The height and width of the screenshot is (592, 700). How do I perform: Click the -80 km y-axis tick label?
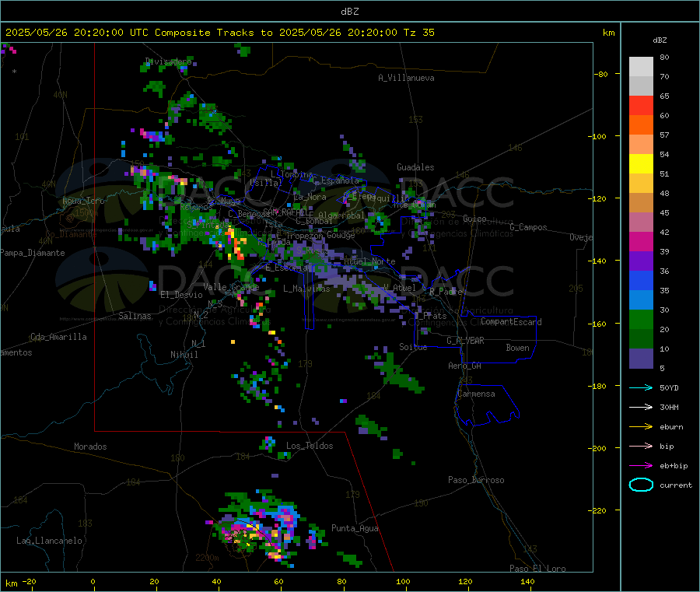(x=600, y=74)
